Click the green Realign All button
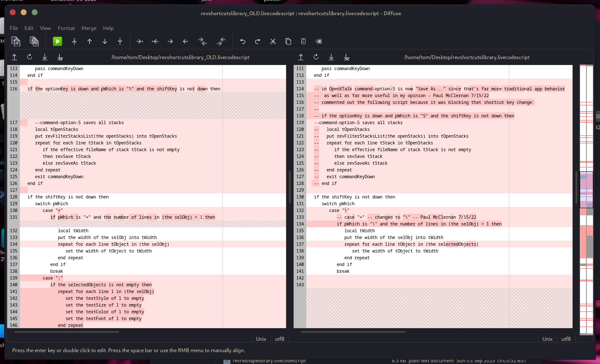The width and height of the screenshot is (600, 364). (x=57, y=41)
